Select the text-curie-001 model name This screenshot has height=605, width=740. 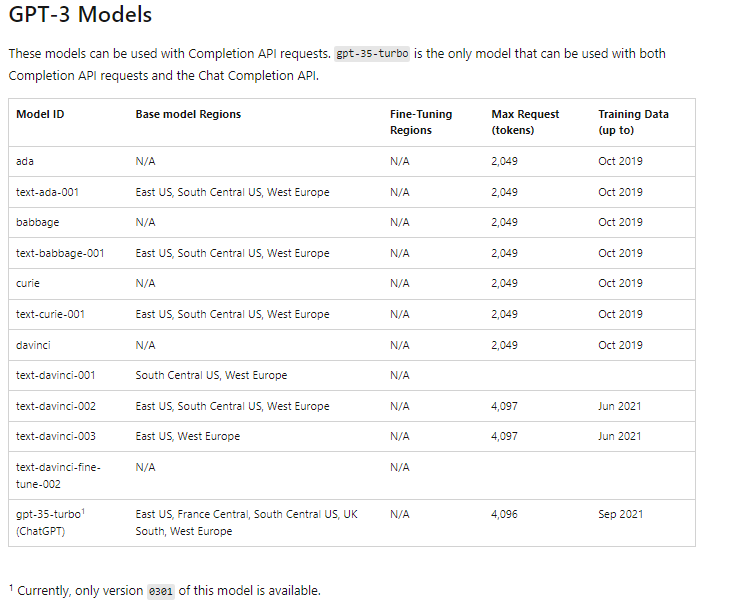pyautogui.click(x=50, y=314)
